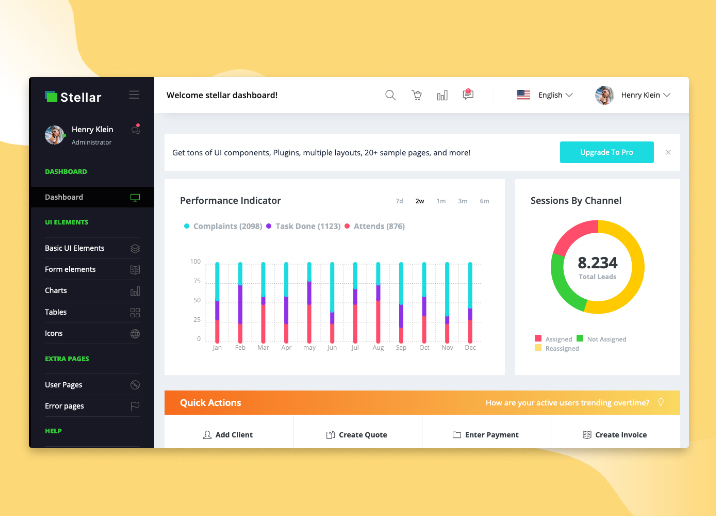The image size is (716, 516).
Task: Click the Basic UI Elements layers icon
Action: [x=135, y=248]
